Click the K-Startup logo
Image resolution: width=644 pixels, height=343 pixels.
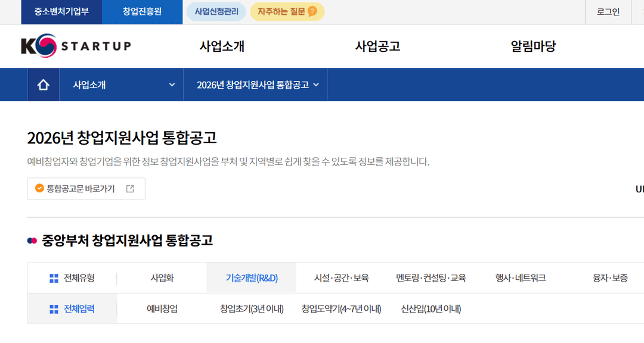pos(76,45)
